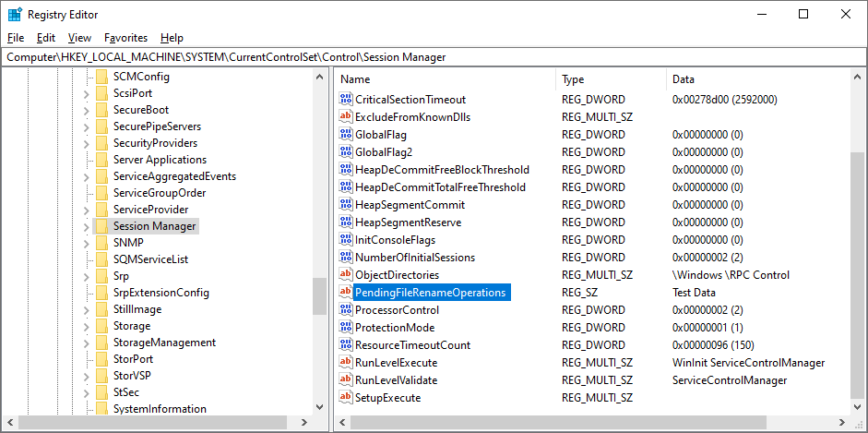Viewport: 868px width, 433px height.
Task: Select the StorageManagement key
Action: coord(164,343)
